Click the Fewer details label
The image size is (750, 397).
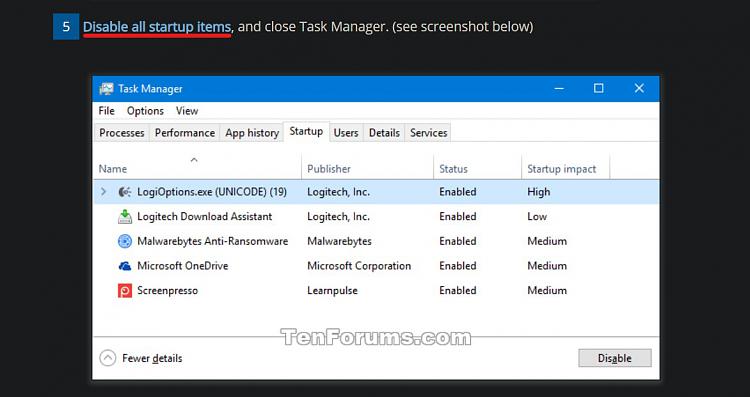[x=152, y=358]
